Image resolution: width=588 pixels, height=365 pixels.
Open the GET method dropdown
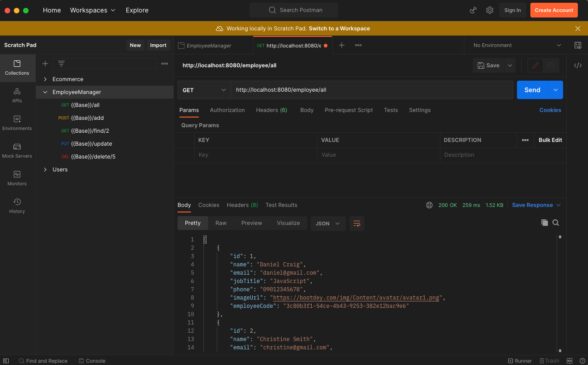pos(204,90)
